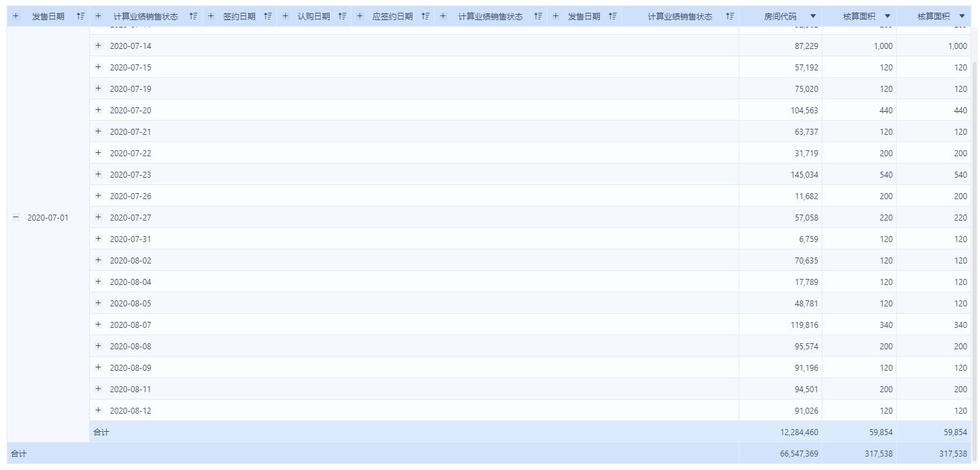Expand the 2020-08-09 row
Viewport: 980px width, 470px height.
(98, 367)
